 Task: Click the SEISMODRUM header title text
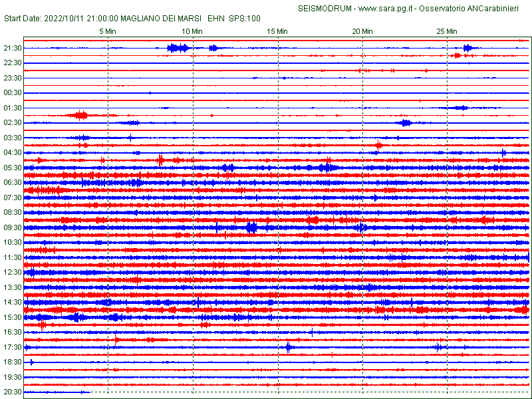408,9
